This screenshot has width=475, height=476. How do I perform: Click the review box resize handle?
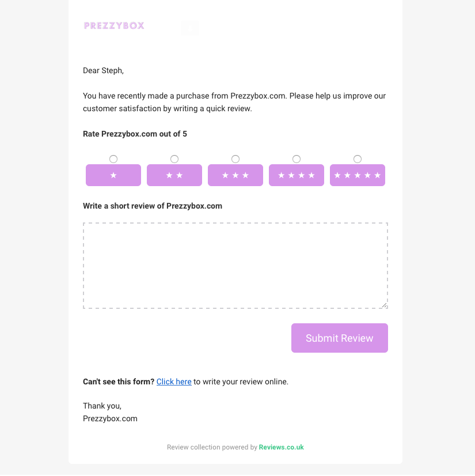384,305
